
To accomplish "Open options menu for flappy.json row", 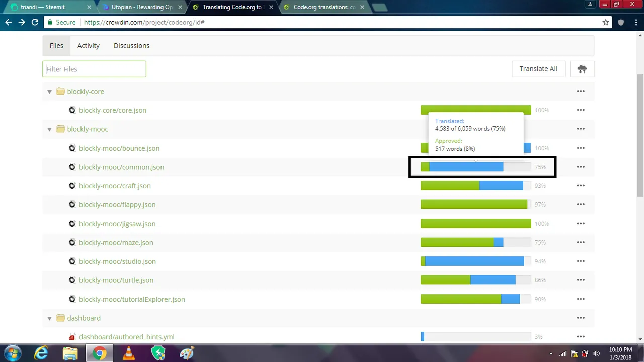I will [x=581, y=205].
